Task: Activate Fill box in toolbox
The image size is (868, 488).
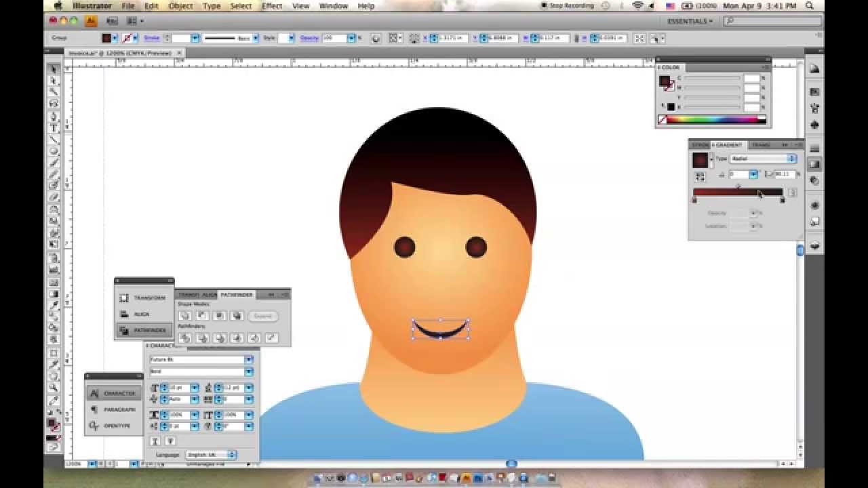Action: point(51,423)
